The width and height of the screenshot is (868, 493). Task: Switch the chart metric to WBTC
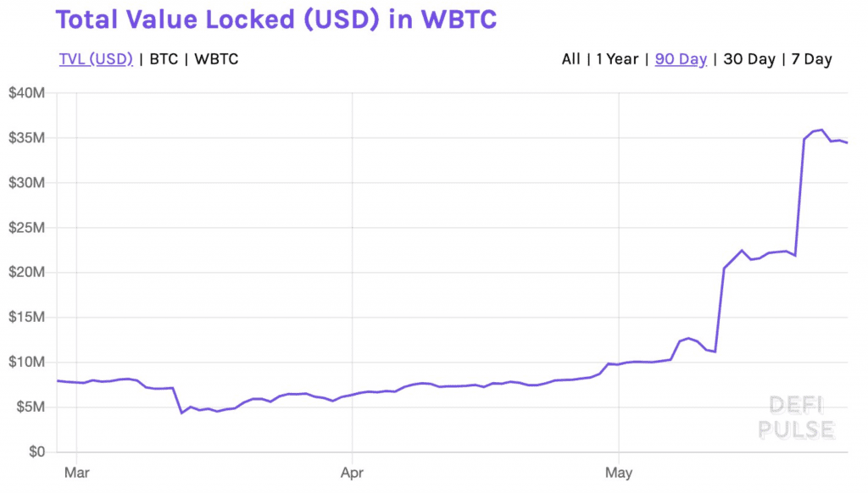click(x=216, y=59)
